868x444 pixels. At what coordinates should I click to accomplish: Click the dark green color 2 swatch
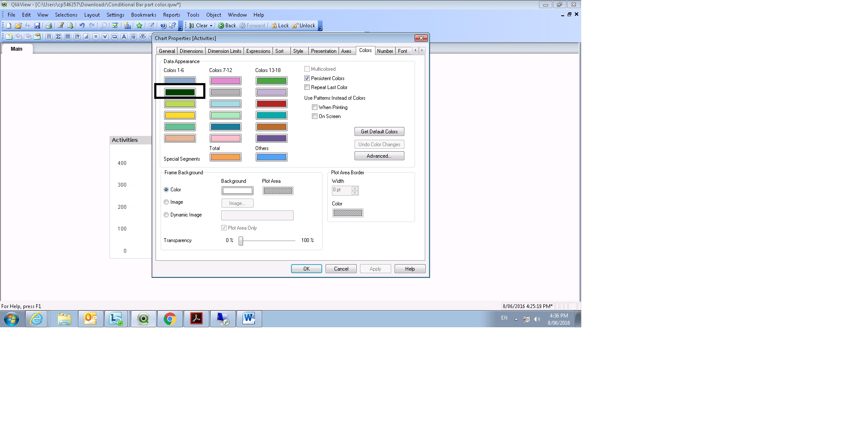pyautogui.click(x=180, y=92)
